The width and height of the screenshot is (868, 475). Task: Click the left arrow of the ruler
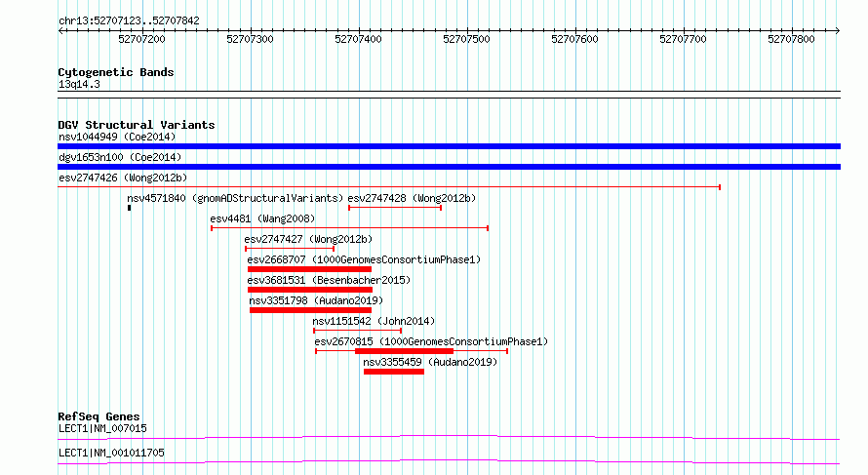coord(60,31)
